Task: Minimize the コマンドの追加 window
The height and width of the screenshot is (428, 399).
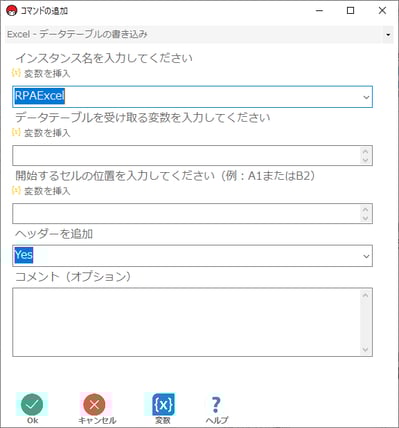Action: pos(319,11)
